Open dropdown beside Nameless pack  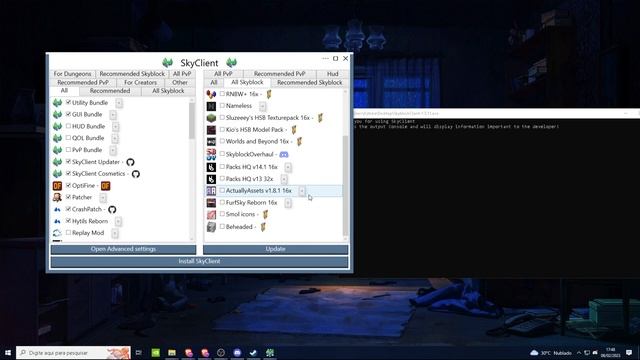click(262, 106)
